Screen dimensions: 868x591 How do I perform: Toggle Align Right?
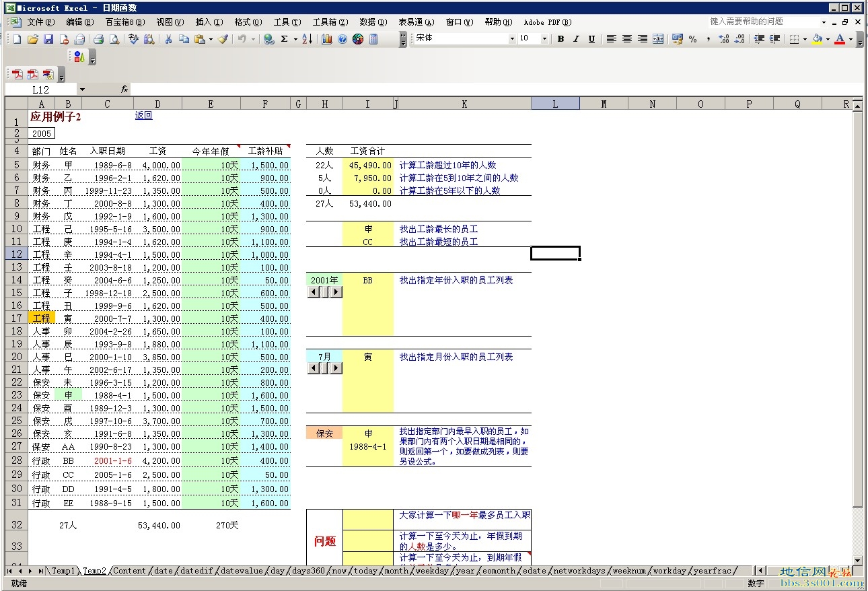(642, 39)
